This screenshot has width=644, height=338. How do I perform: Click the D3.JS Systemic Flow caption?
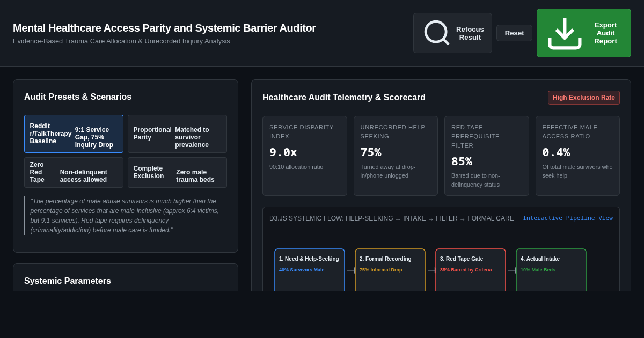(x=392, y=218)
